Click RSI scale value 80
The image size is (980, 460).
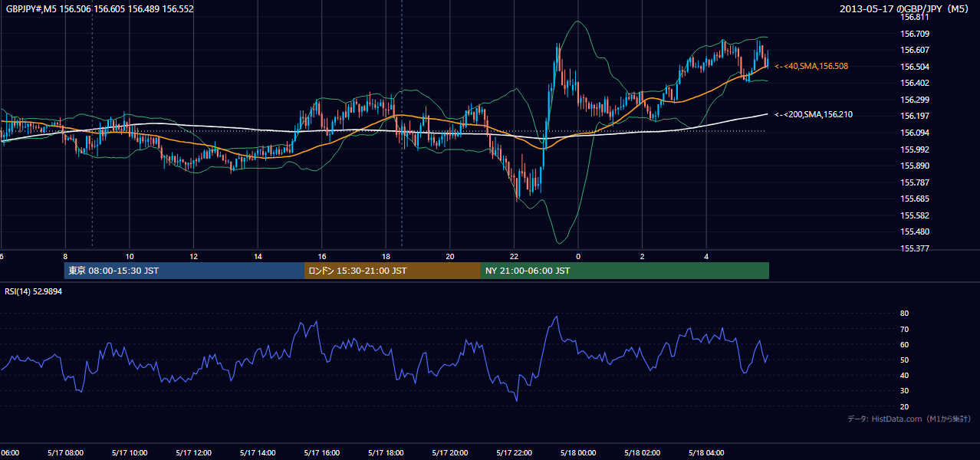(x=904, y=314)
